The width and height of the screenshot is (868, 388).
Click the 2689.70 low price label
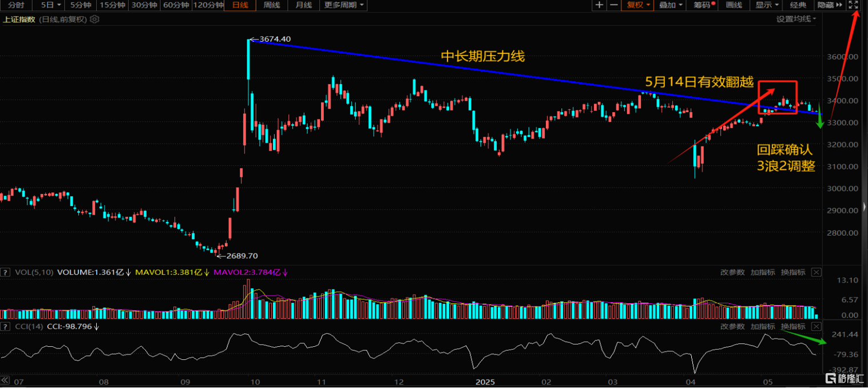242,256
